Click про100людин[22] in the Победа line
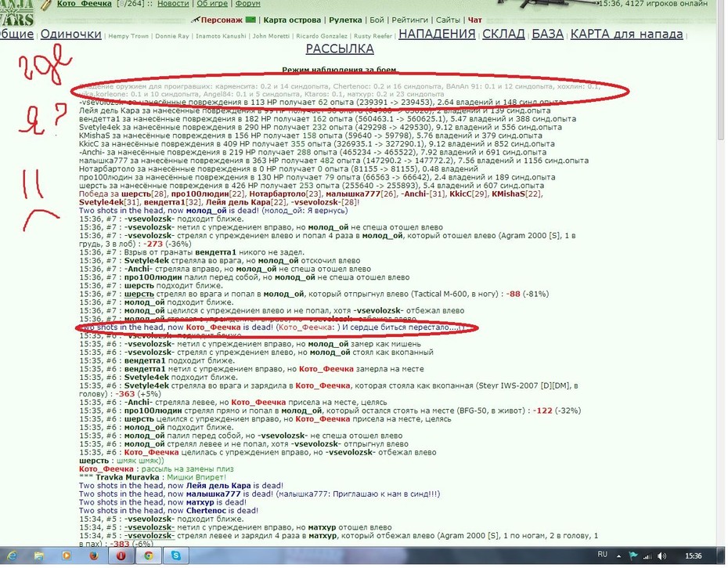The width and height of the screenshot is (728, 568). [207, 194]
